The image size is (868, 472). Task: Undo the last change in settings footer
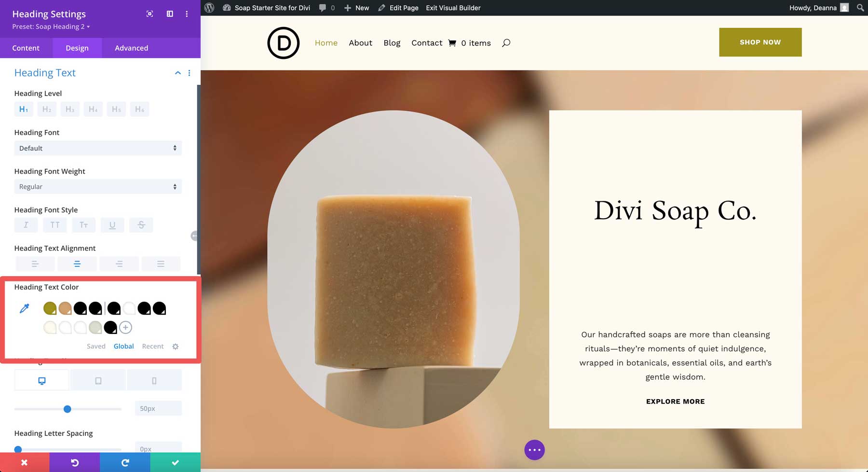75,462
